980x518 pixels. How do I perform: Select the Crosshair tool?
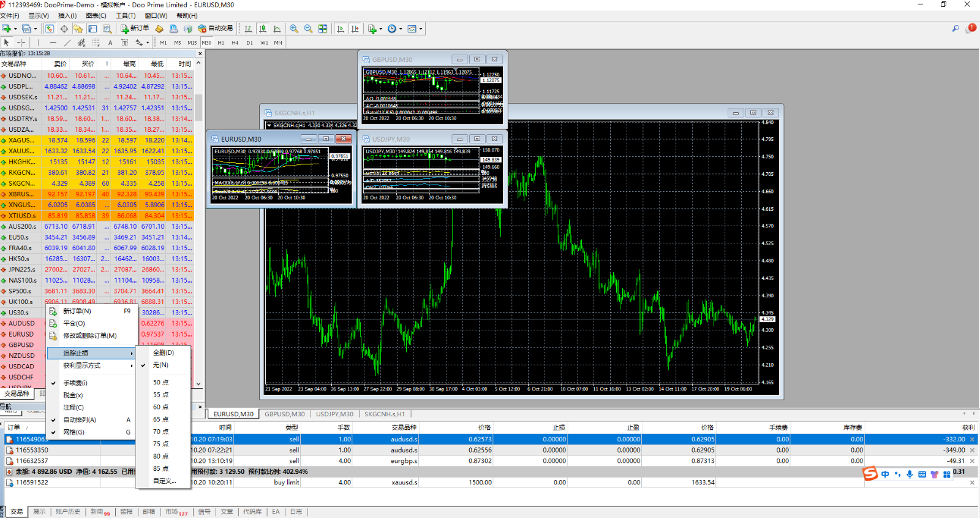pyautogui.click(x=21, y=43)
